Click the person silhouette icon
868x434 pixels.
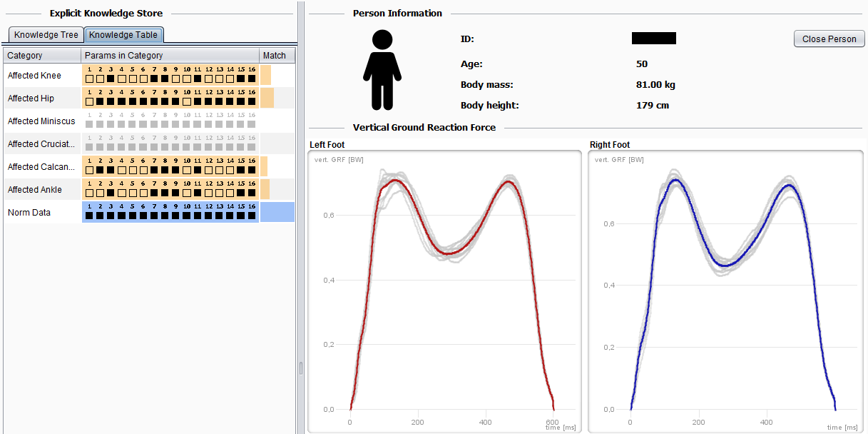382,70
